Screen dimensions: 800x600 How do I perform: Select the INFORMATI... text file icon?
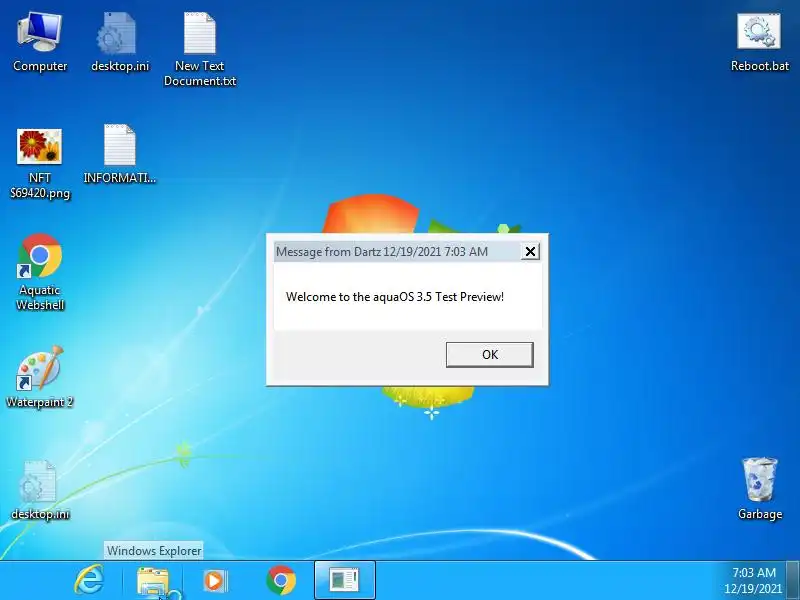(x=119, y=153)
